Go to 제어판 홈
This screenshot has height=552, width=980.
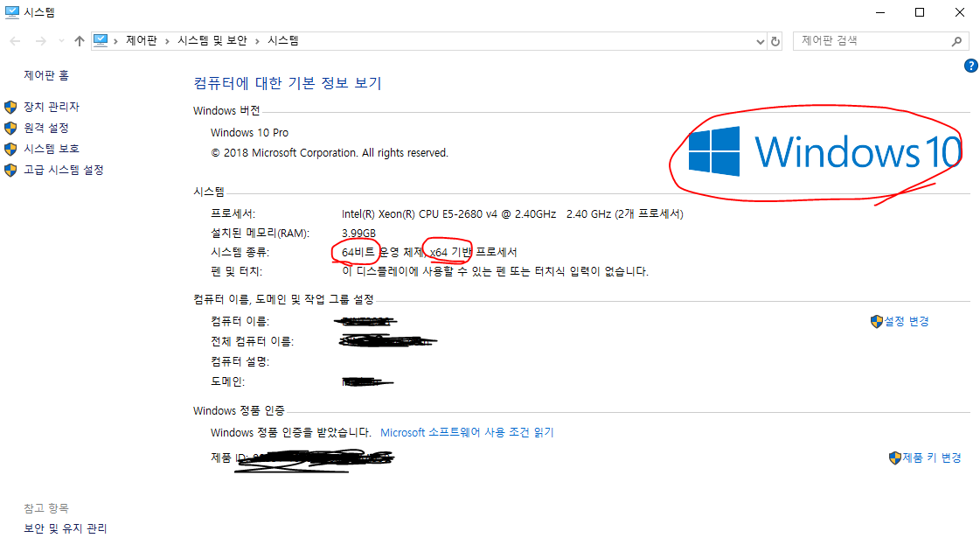[x=46, y=75]
